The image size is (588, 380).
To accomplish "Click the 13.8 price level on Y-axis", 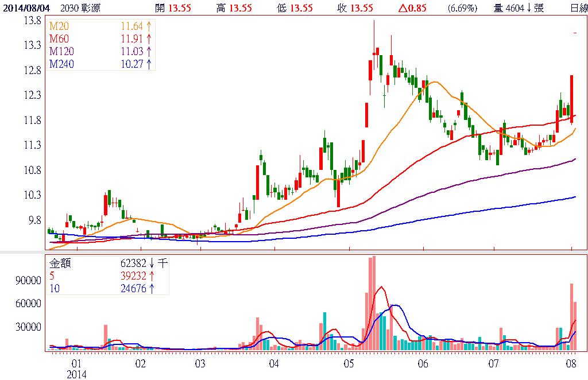I will pos(33,20).
